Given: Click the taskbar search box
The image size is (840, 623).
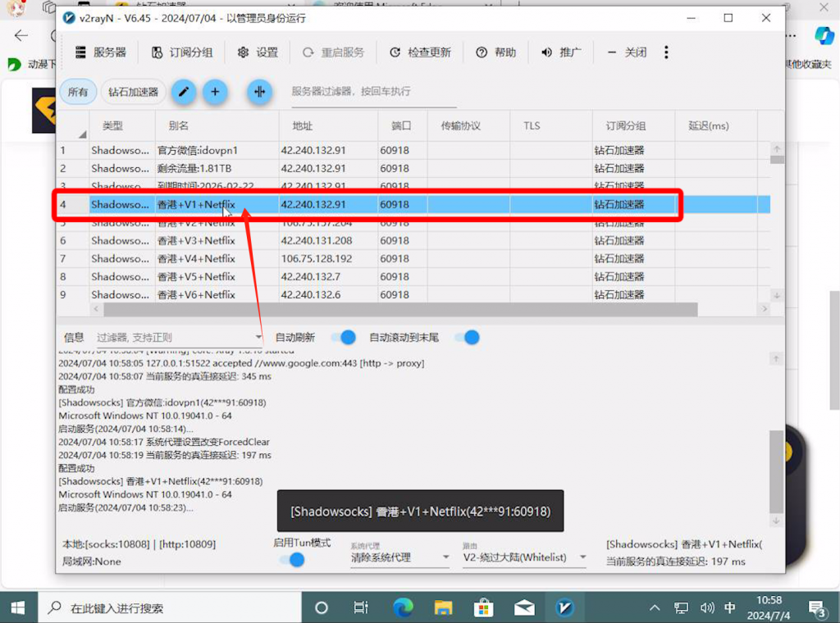Looking at the screenshot, I should (x=170, y=607).
